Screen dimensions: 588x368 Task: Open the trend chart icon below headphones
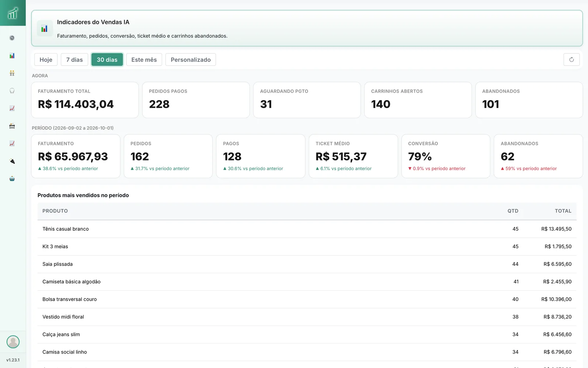(12, 108)
